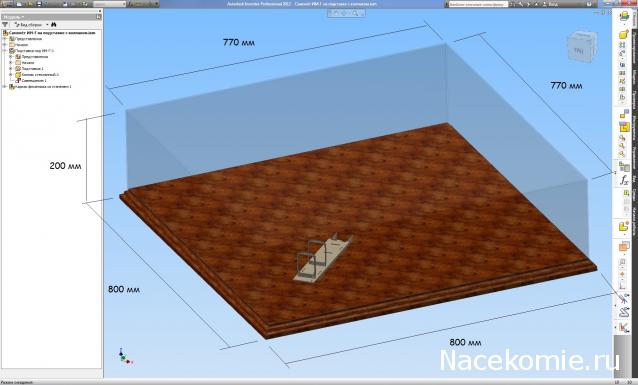
Task: Click the orange overlapping squares icon
Action: click(624, 246)
